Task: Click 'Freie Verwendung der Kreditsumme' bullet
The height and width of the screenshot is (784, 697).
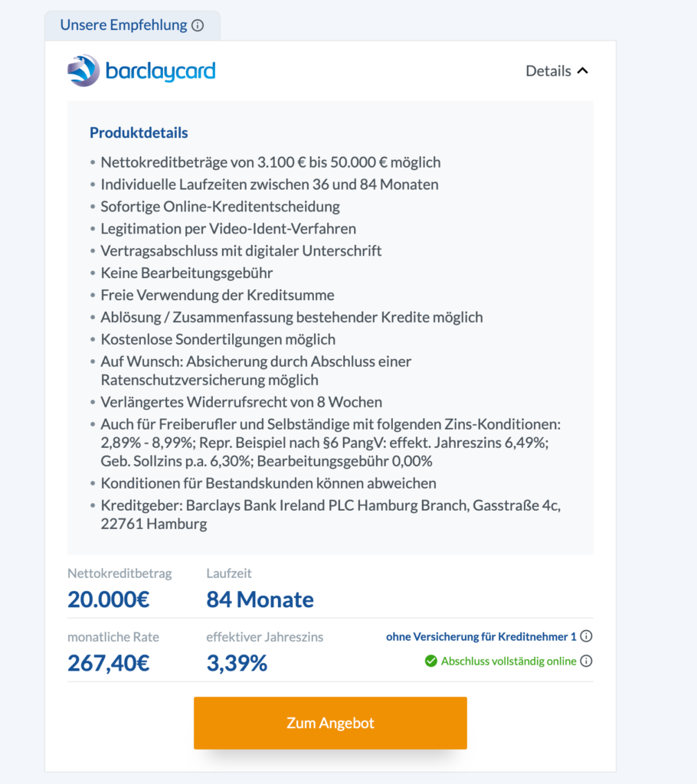Action: click(218, 295)
